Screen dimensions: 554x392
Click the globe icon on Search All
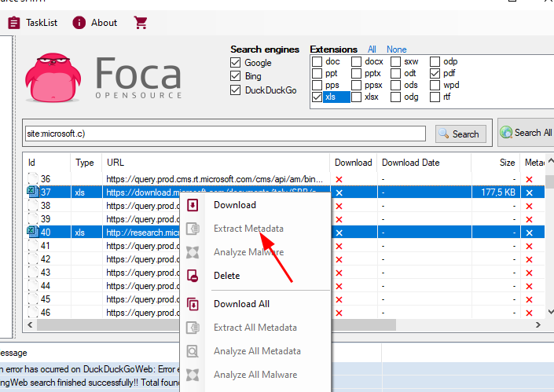(x=506, y=133)
